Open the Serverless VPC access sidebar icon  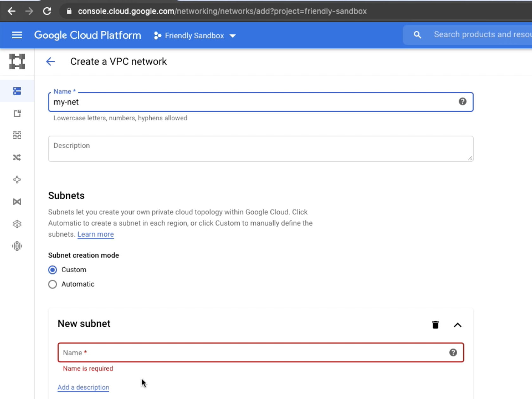click(17, 224)
